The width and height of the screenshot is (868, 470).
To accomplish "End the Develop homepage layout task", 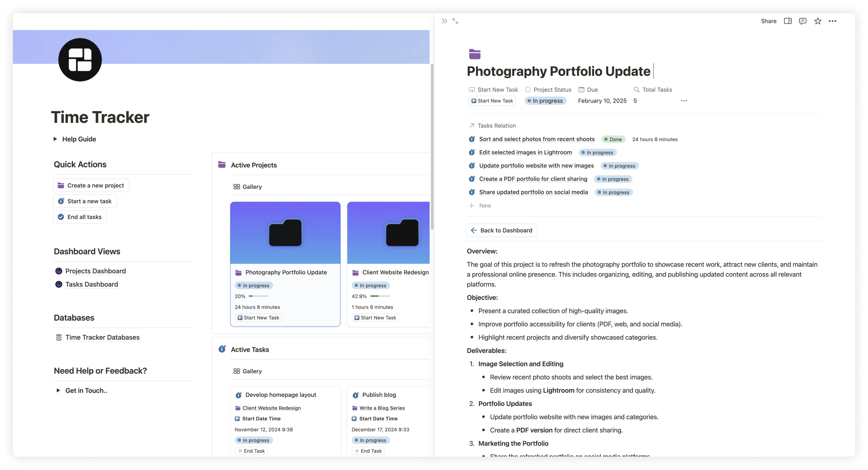I will pyautogui.click(x=251, y=451).
